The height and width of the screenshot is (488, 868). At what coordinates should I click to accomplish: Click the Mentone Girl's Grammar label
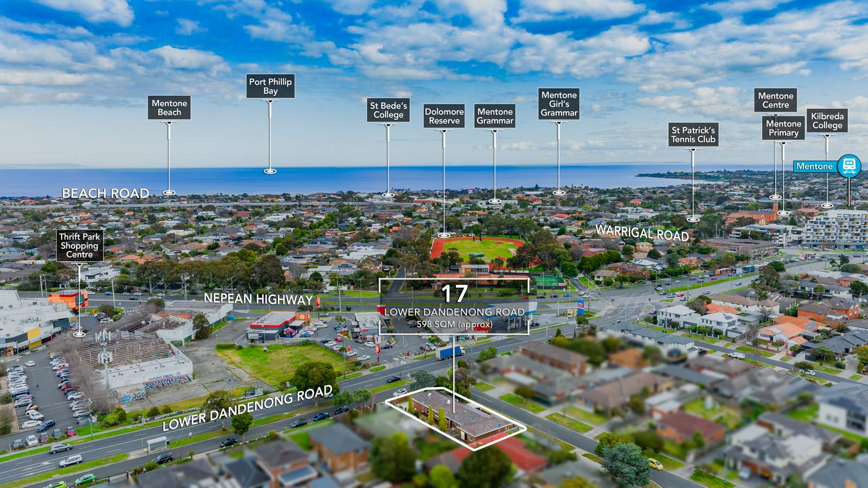click(x=559, y=104)
